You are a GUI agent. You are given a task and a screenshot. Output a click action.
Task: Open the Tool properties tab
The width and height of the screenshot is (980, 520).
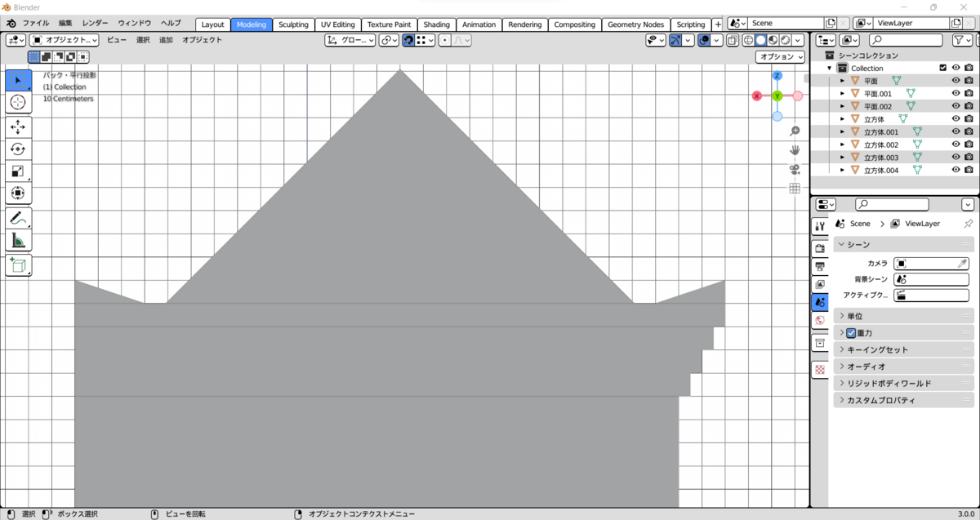tap(820, 226)
